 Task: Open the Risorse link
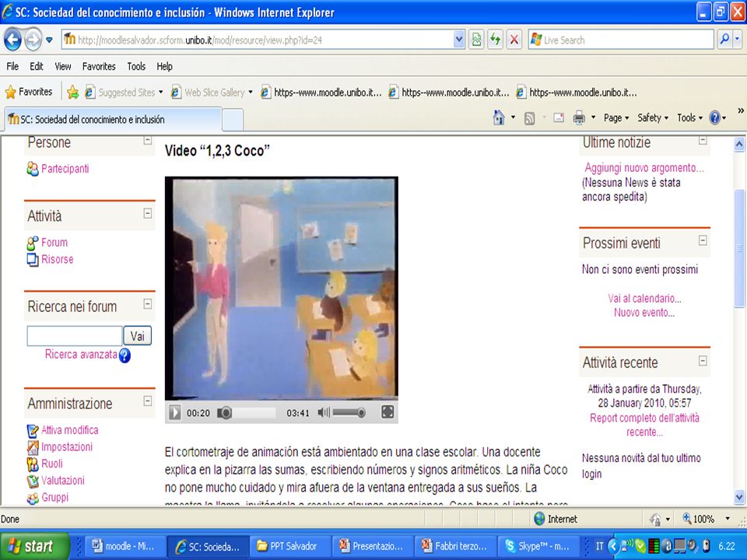pos(57,260)
